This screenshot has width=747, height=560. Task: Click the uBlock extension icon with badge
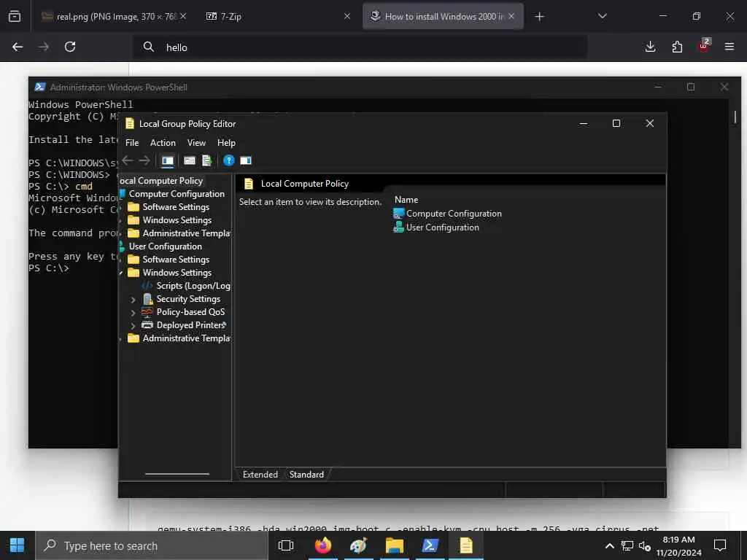coord(704,46)
